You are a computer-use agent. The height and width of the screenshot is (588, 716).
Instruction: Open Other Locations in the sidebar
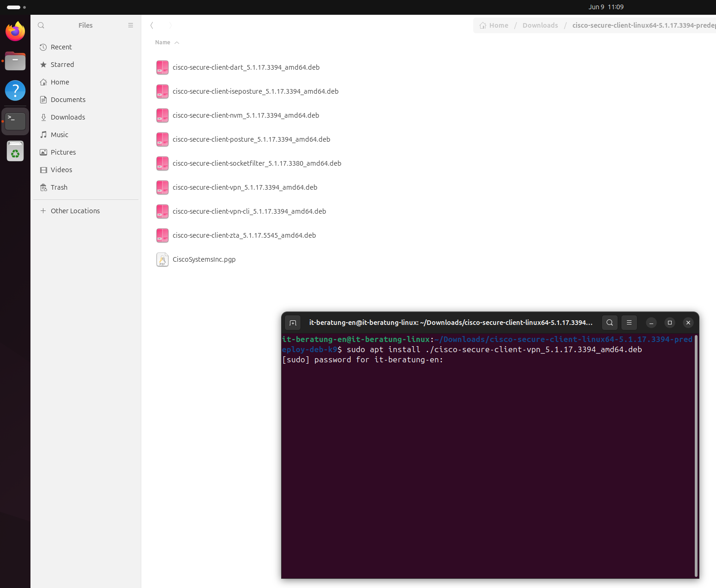[86, 211]
